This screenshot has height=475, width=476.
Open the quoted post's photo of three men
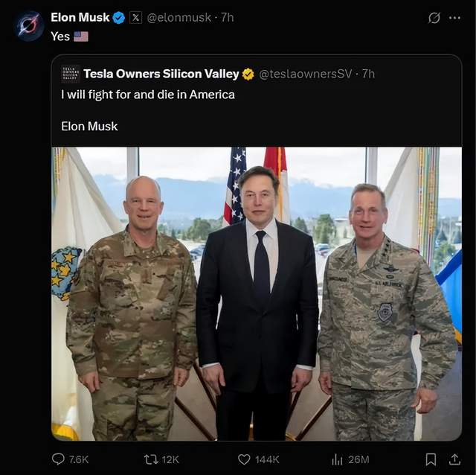click(x=257, y=293)
